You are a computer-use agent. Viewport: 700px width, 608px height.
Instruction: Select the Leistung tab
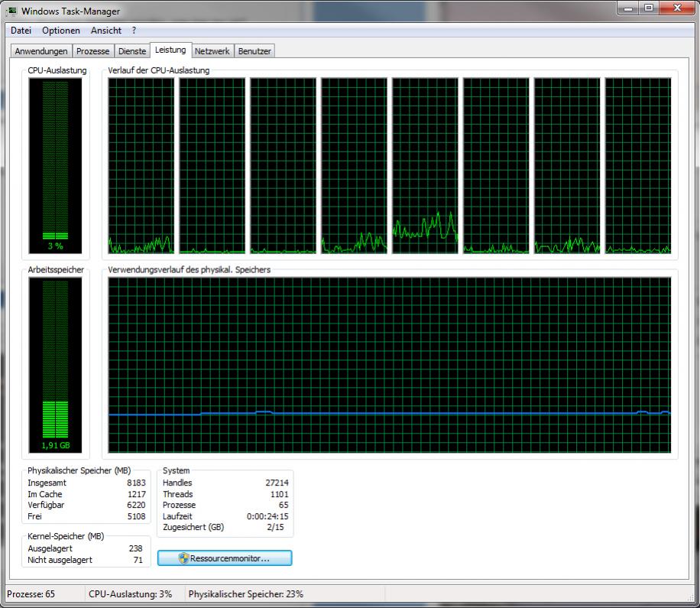pos(170,50)
